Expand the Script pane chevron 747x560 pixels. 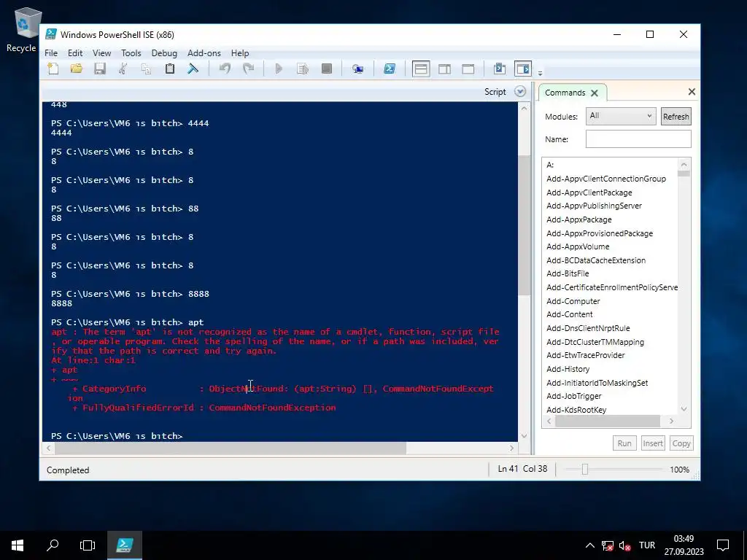[x=520, y=91]
